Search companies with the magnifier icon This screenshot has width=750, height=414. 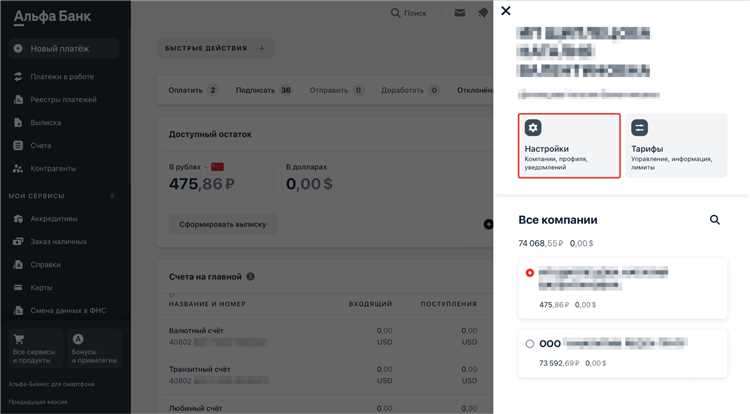[715, 220]
